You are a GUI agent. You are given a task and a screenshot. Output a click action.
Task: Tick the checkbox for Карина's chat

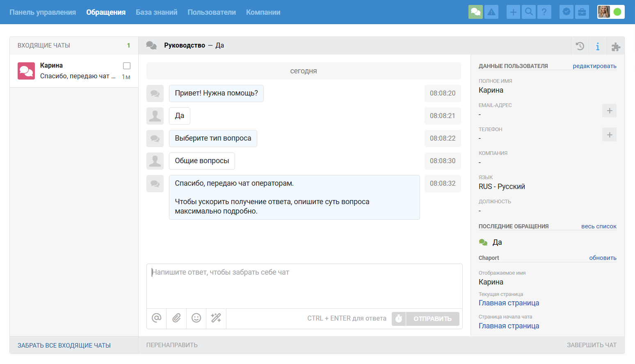coord(127,66)
